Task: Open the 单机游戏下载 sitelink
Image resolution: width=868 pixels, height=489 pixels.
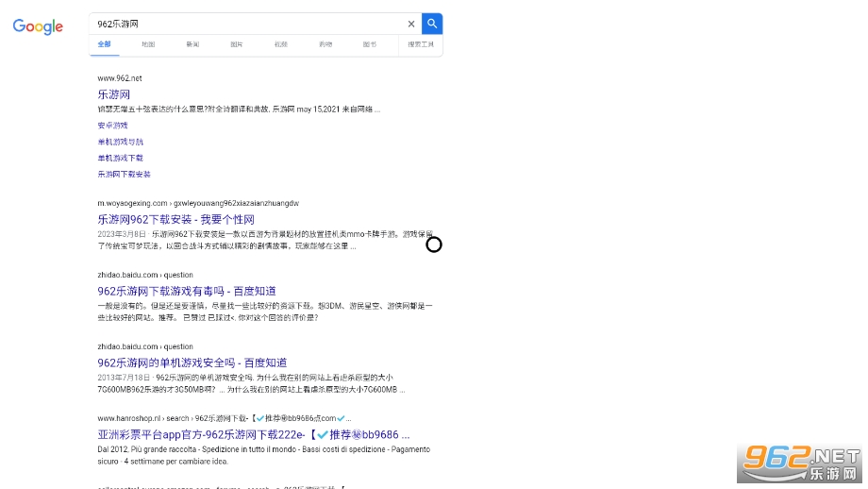Action: 120,158
